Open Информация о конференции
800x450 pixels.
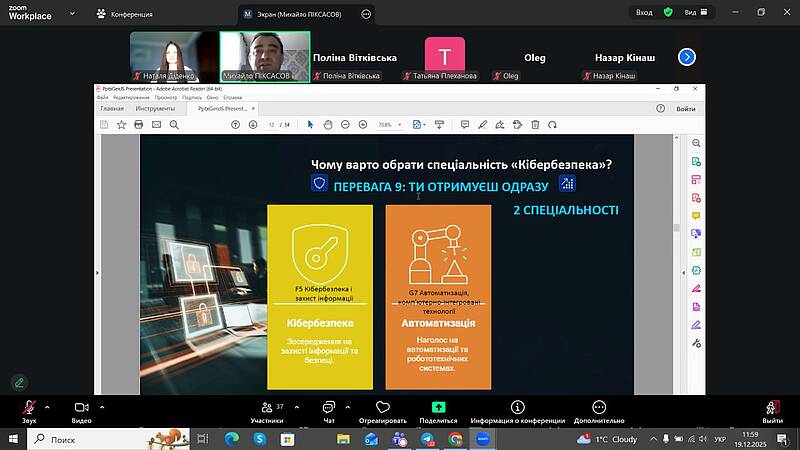point(517,410)
